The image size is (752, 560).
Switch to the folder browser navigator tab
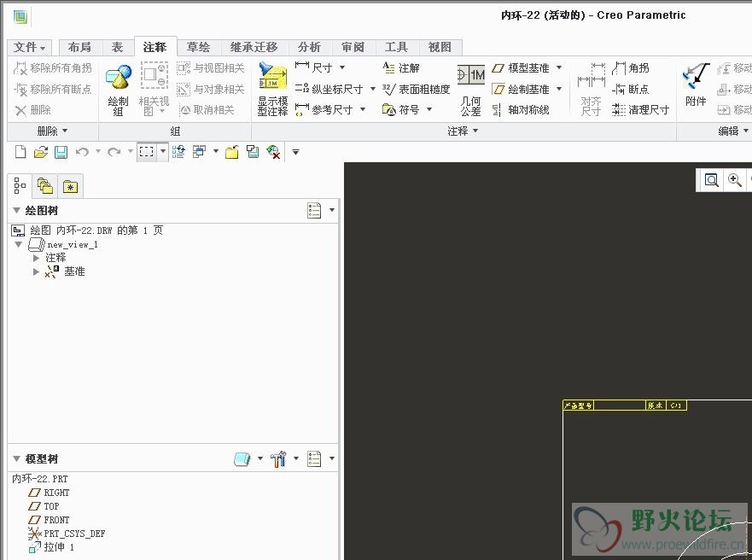44,186
